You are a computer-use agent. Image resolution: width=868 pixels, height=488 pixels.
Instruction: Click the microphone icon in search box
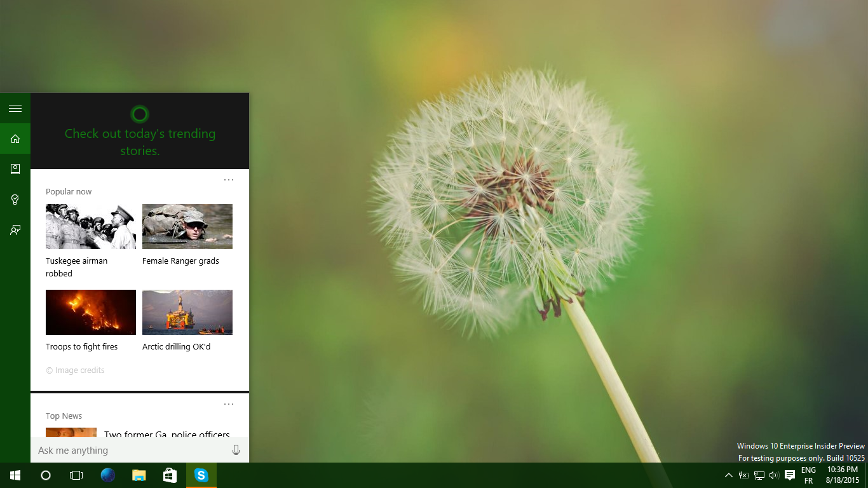pos(236,450)
